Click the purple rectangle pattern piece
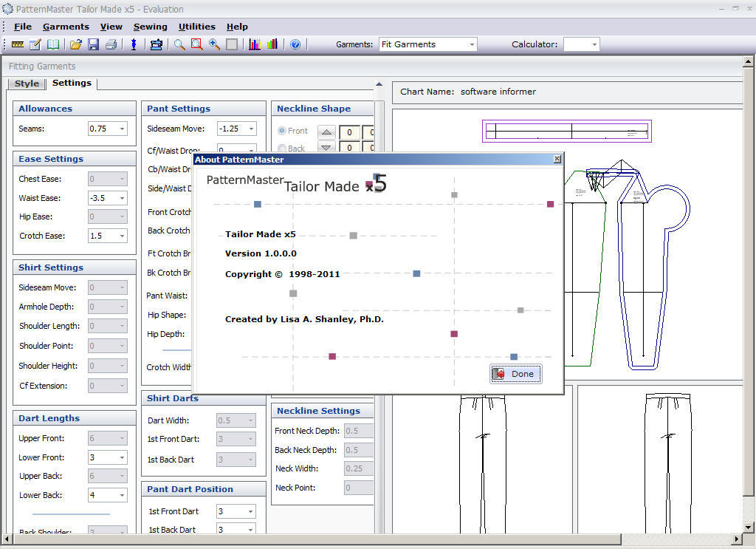Image resolution: width=756 pixels, height=549 pixels. pos(566,132)
